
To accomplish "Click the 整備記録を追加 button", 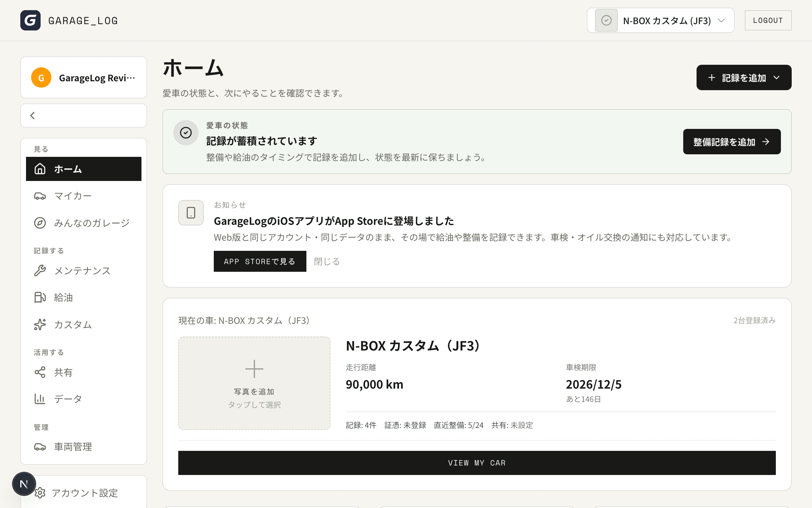I will (x=731, y=142).
